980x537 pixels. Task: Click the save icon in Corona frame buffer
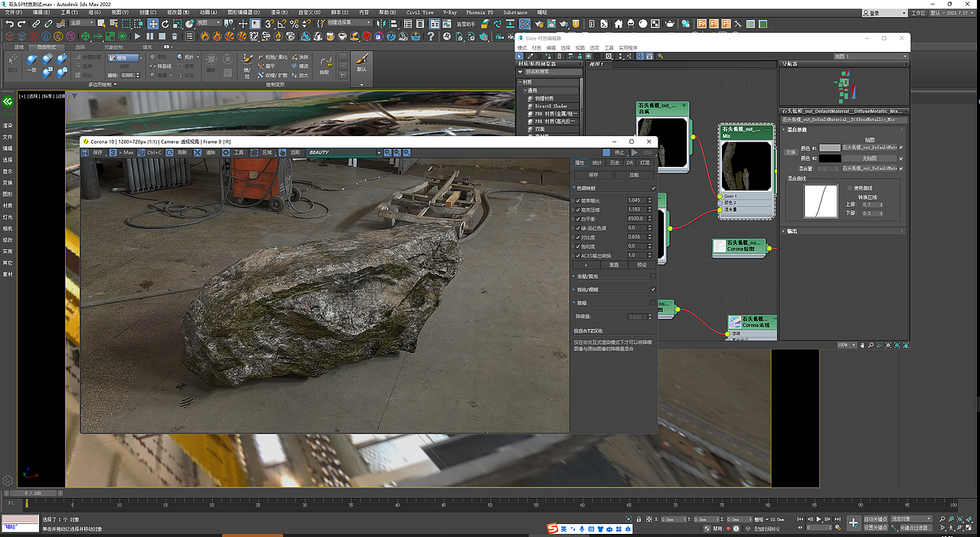[x=86, y=153]
